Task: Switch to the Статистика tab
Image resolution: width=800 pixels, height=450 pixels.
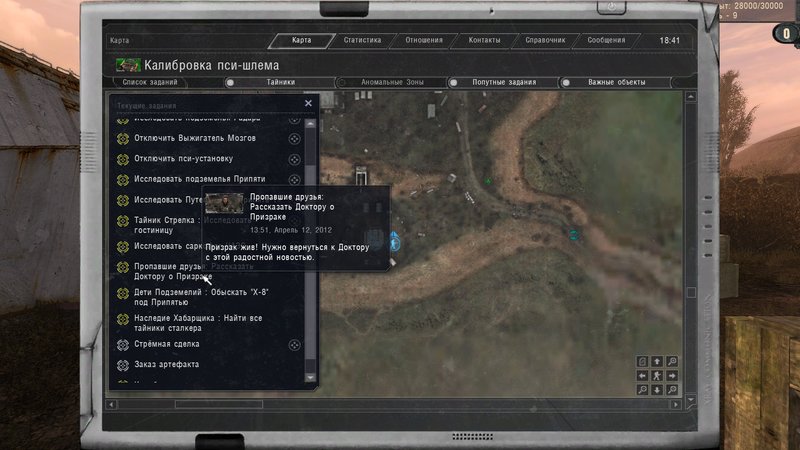Action: tap(362, 41)
